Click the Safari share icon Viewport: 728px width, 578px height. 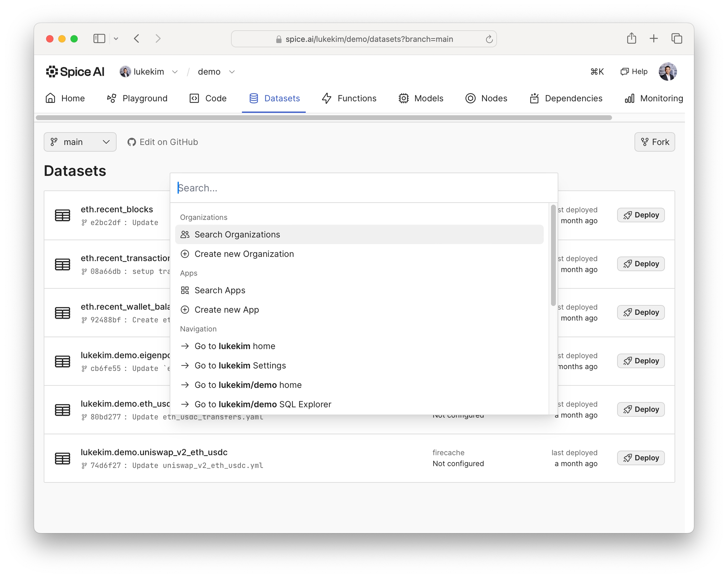click(x=631, y=39)
